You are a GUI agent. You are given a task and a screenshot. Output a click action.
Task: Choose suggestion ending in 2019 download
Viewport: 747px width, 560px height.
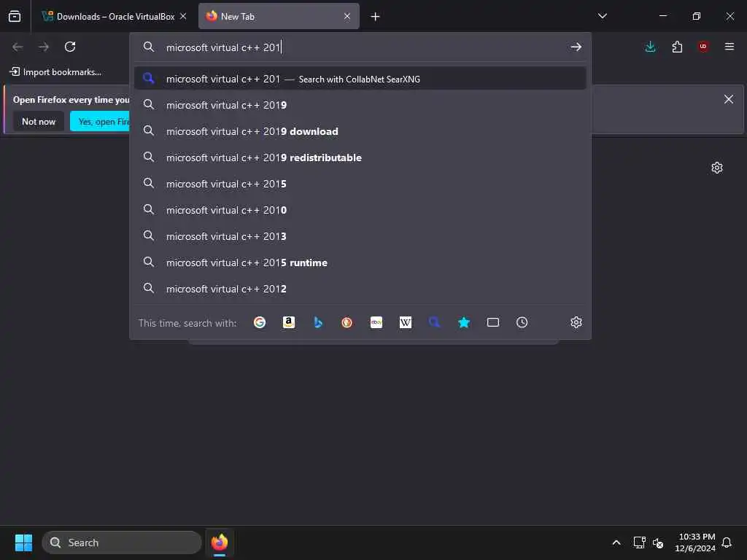[360, 131]
